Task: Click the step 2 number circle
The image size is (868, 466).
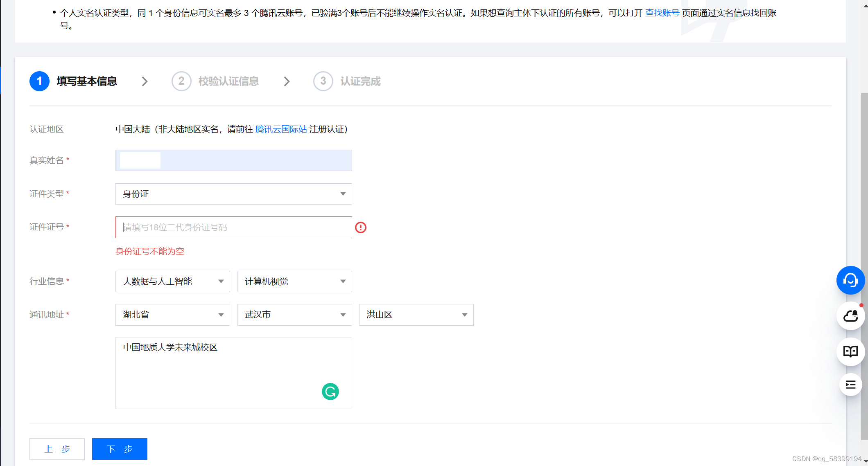Action: [x=181, y=81]
